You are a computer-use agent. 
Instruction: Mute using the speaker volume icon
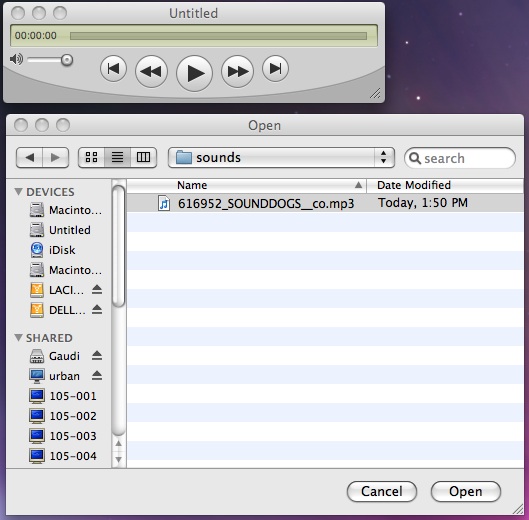pos(16,59)
